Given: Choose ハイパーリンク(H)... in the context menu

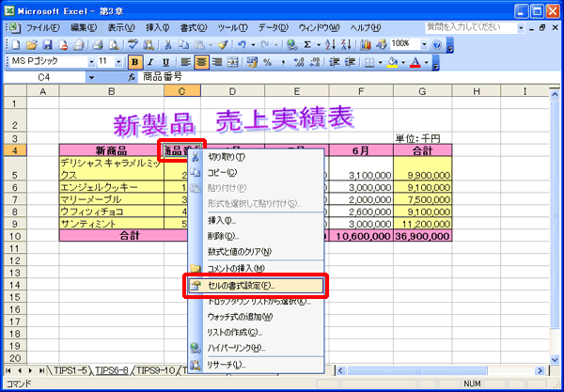Looking at the screenshot, I should click(x=256, y=348).
